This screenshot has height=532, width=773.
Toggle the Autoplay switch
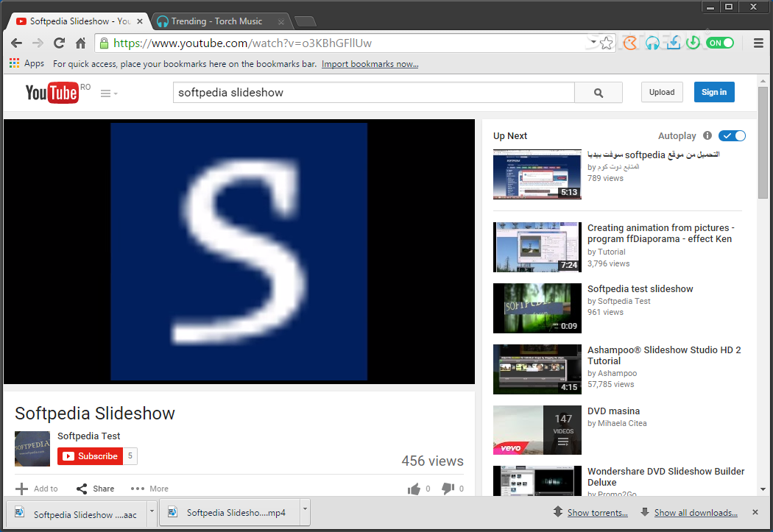tap(732, 136)
